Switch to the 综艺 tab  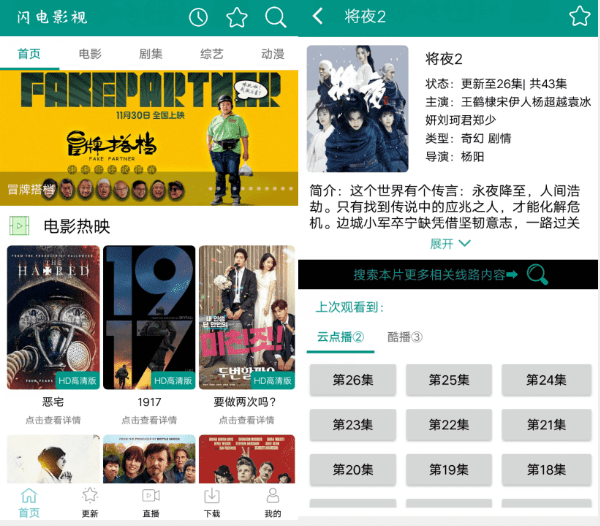pos(212,54)
